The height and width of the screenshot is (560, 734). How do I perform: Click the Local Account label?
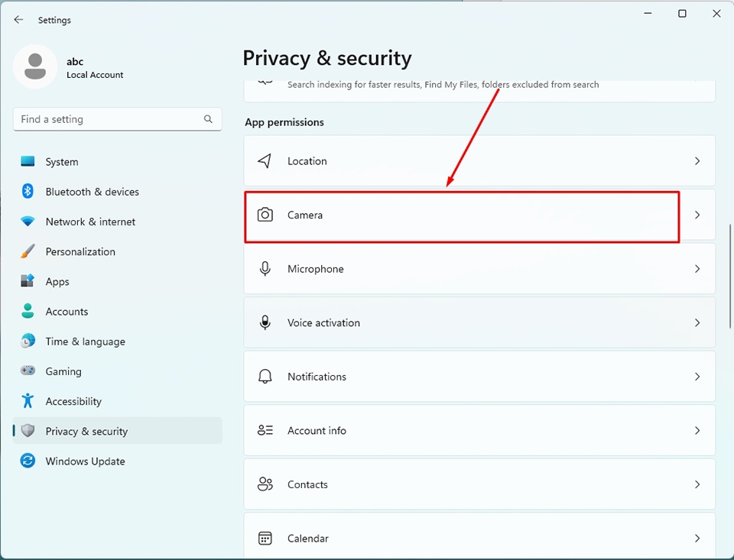(x=95, y=75)
